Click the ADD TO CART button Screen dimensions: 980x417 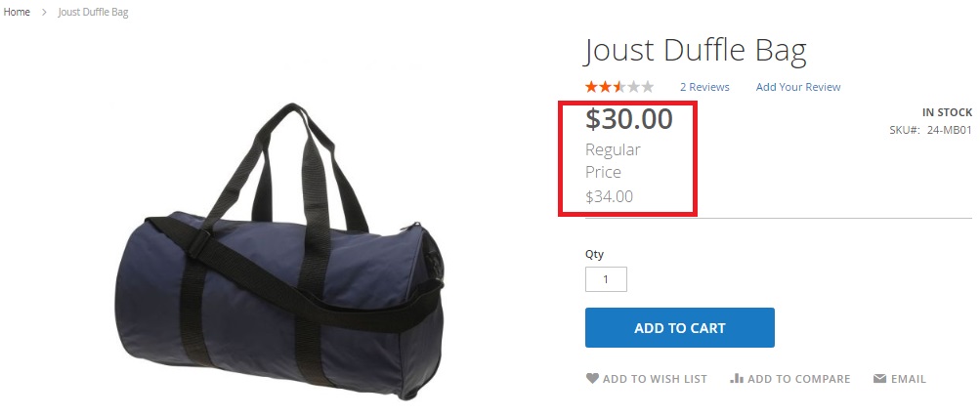pyautogui.click(x=680, y=328)
